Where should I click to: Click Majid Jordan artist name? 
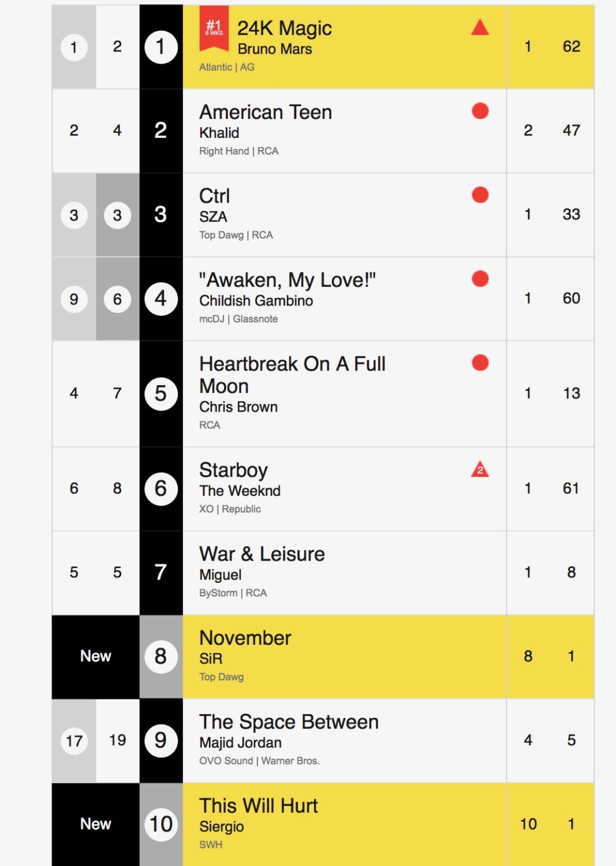point(240,742)
